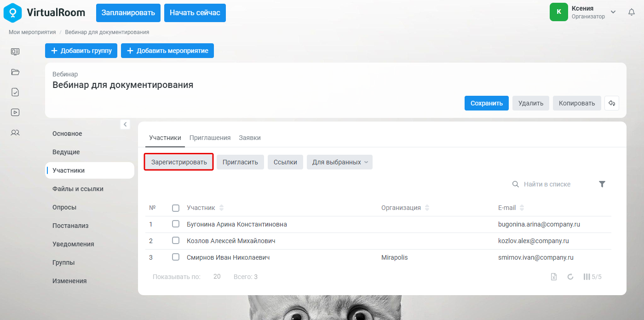Switch to the Приглашения tab
The width and height of the screenshot is (644, 320).
210,138
